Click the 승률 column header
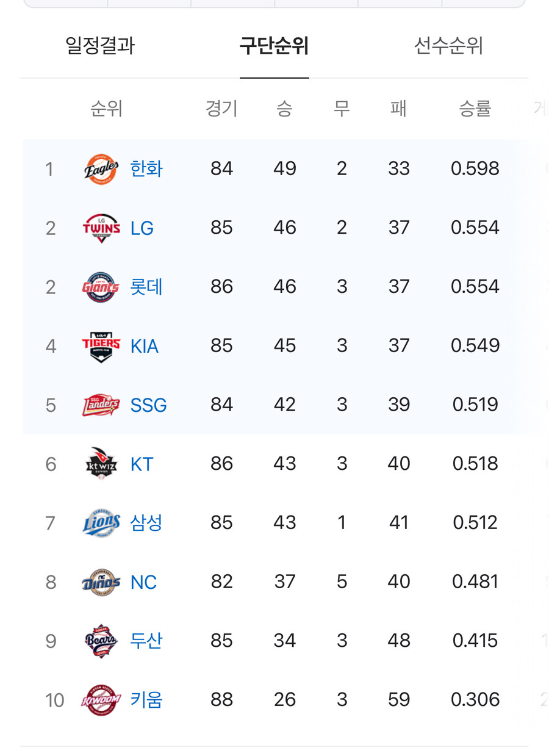Viewport: 549px width, 756px height. [475, 109]
